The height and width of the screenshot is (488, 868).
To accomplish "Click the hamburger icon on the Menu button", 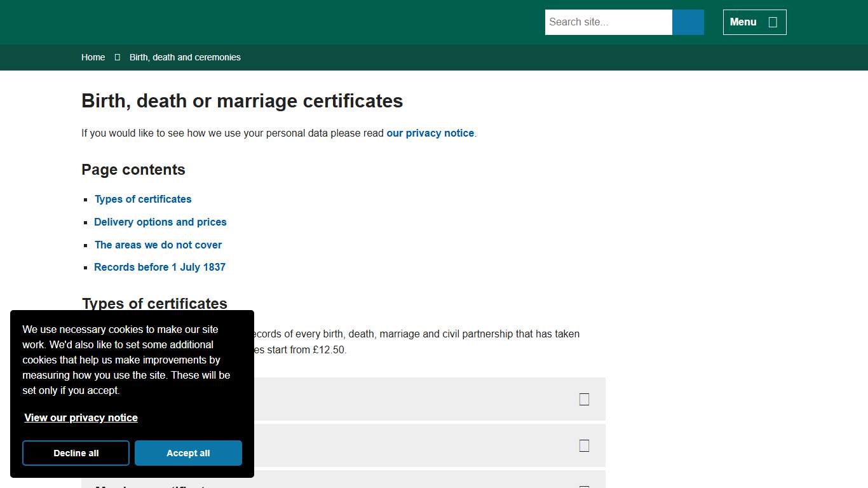I will coord(771,22).
